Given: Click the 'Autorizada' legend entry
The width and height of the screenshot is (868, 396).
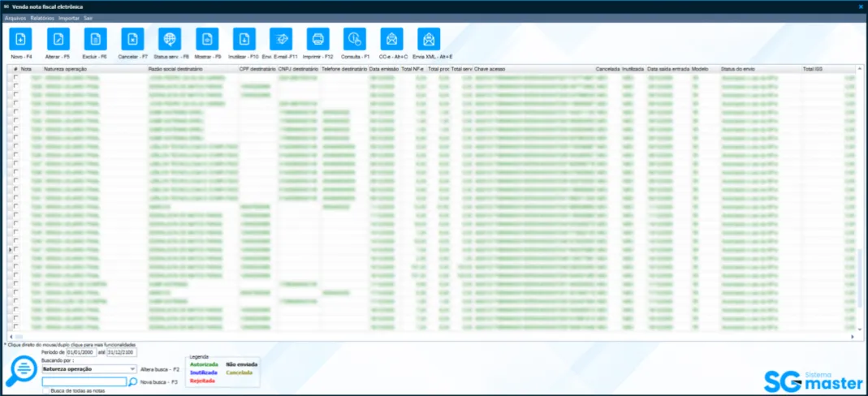Looking at the screenshot, I should coord(204,364).
